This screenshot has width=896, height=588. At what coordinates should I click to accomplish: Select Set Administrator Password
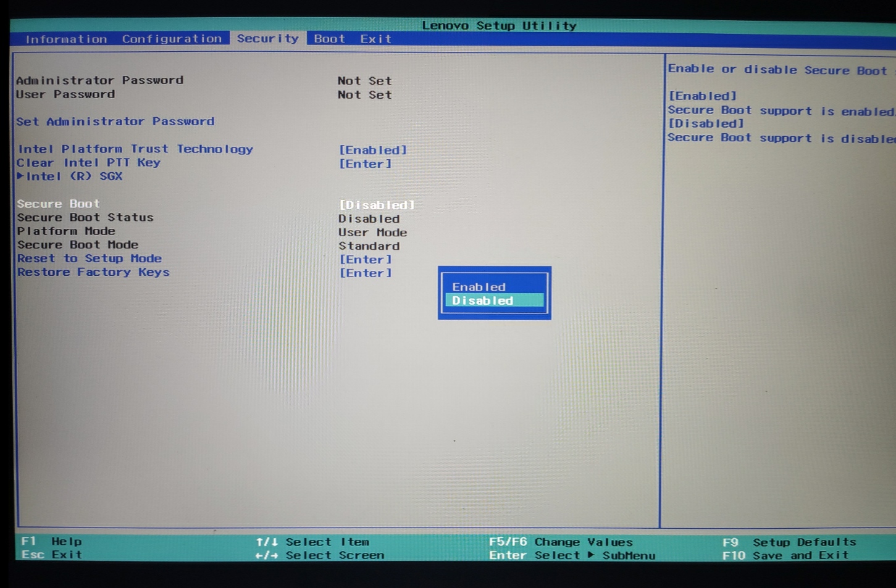coord(115,122)
